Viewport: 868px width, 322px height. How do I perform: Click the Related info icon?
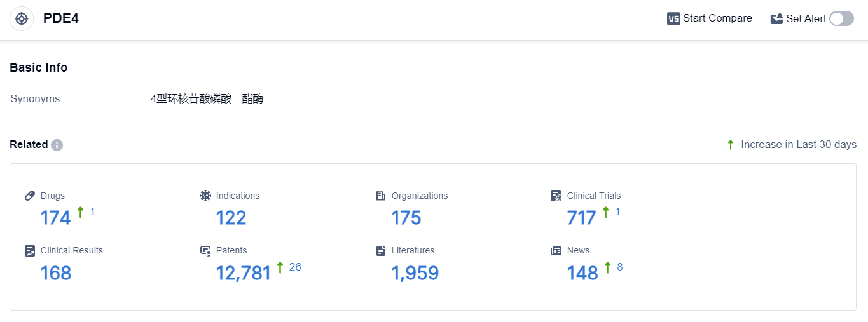57,145
